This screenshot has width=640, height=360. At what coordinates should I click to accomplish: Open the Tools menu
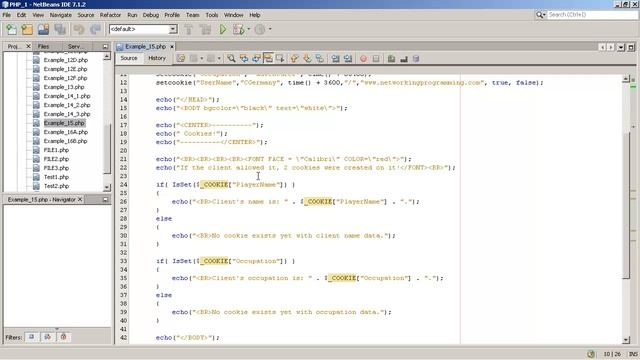point(212,15)
